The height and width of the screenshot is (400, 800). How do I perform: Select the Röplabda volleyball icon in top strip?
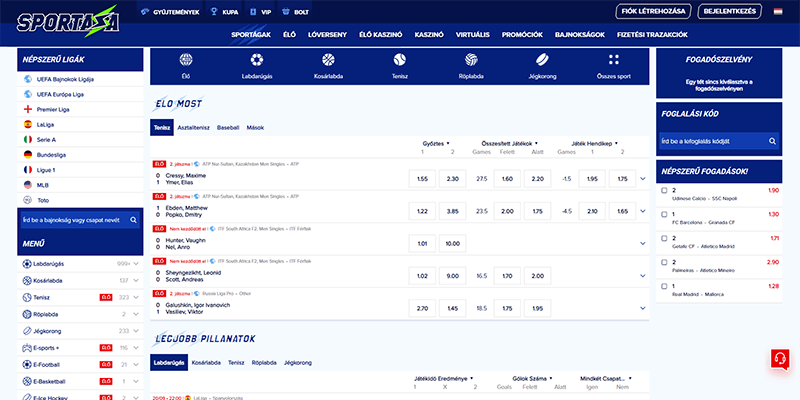471,60
